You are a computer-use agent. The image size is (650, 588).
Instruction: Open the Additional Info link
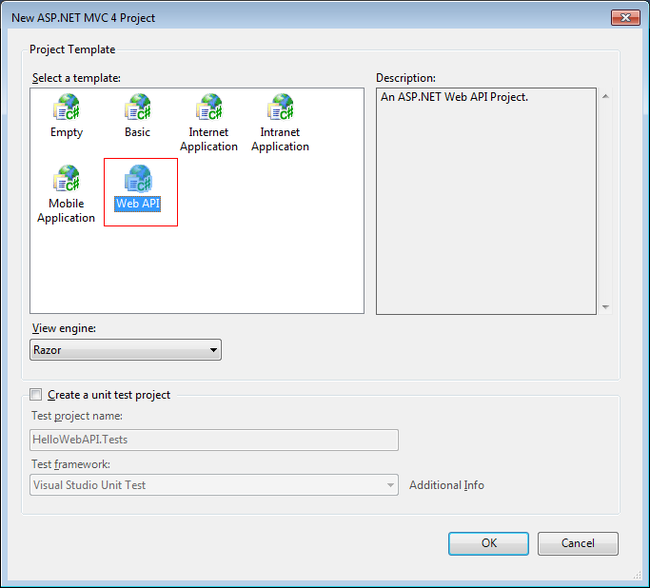pyautogui.click(x=446, y=485)
